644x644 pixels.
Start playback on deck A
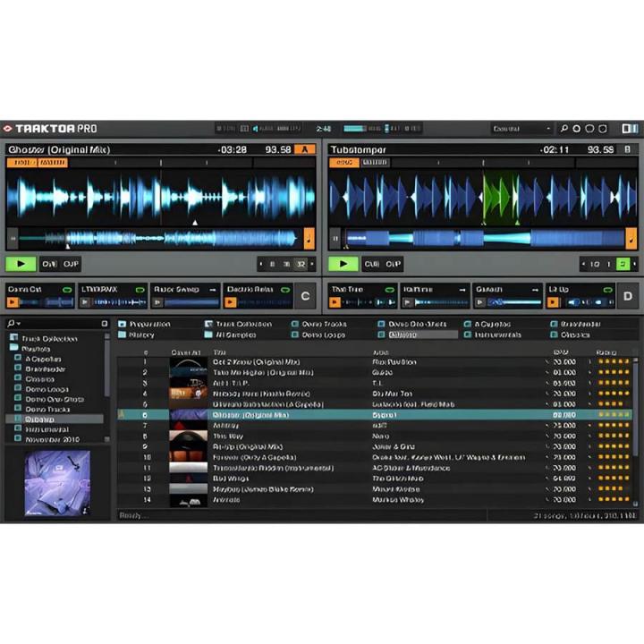[x=21, y=264]
